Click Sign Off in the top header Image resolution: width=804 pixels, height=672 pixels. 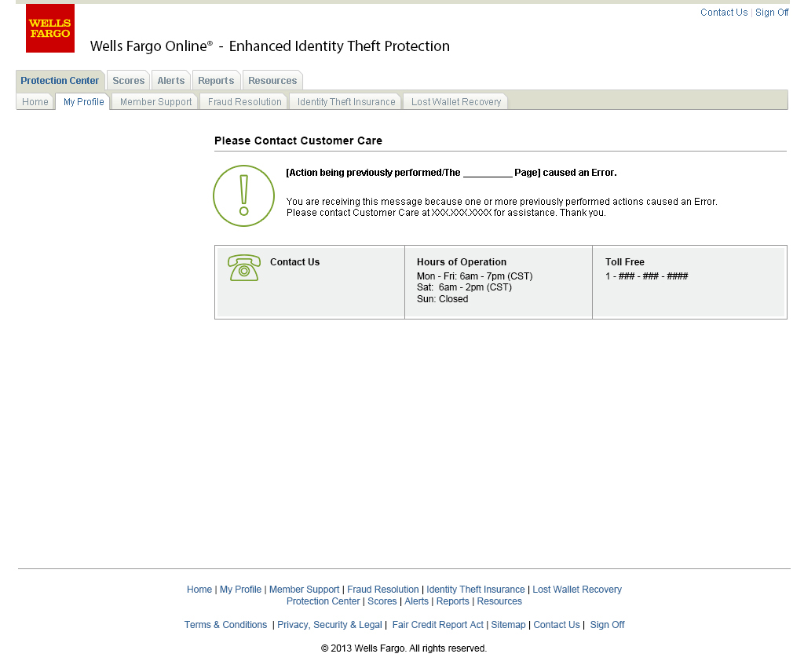click(772, 13)
